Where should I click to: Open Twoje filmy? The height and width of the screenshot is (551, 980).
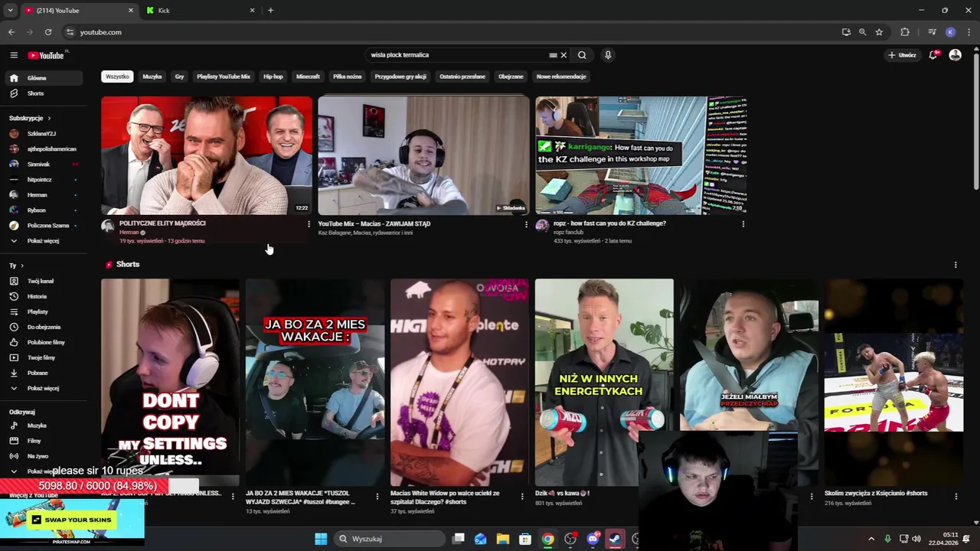click(44, 357)
